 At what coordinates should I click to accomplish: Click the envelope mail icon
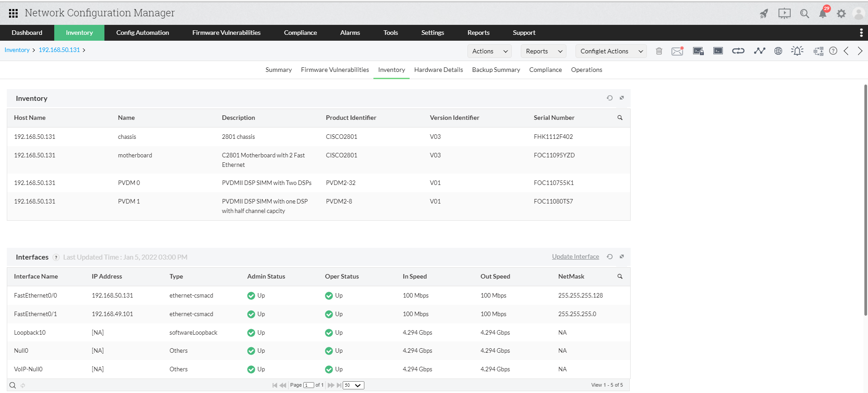(x=677, y=51)
